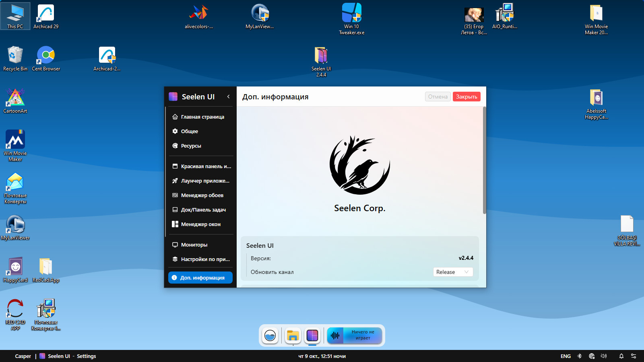Select Почтовые Конверты shortcut icon

click(x=15, y=188)
